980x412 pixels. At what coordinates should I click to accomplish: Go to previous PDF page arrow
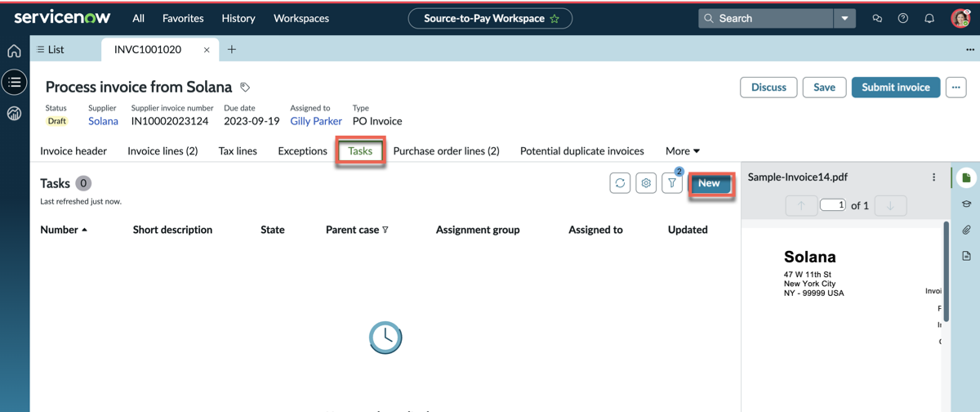click(801, 206)
